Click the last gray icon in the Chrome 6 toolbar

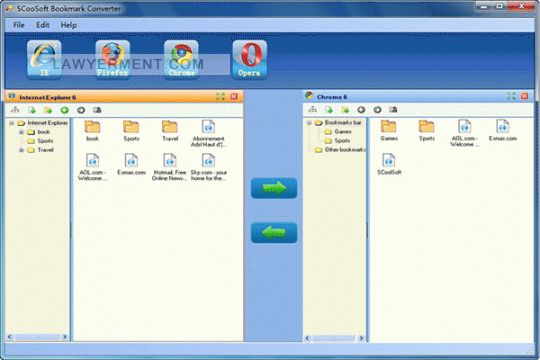click(393, 110)
